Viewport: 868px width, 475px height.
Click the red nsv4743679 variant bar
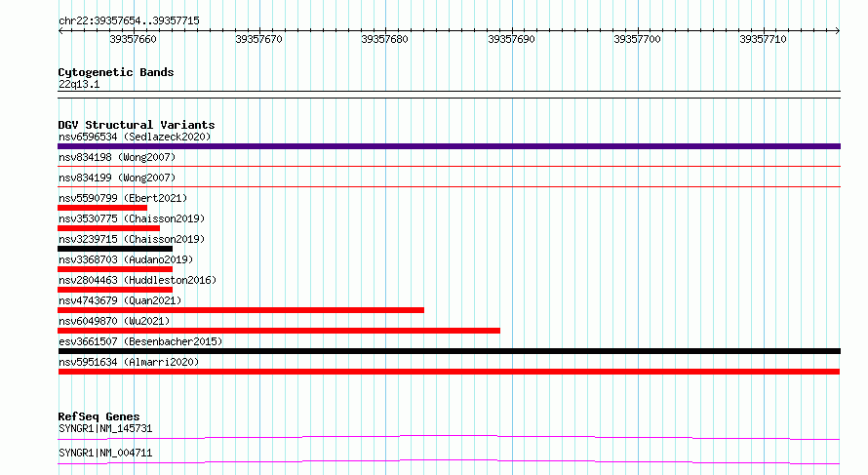pos(241,310)
